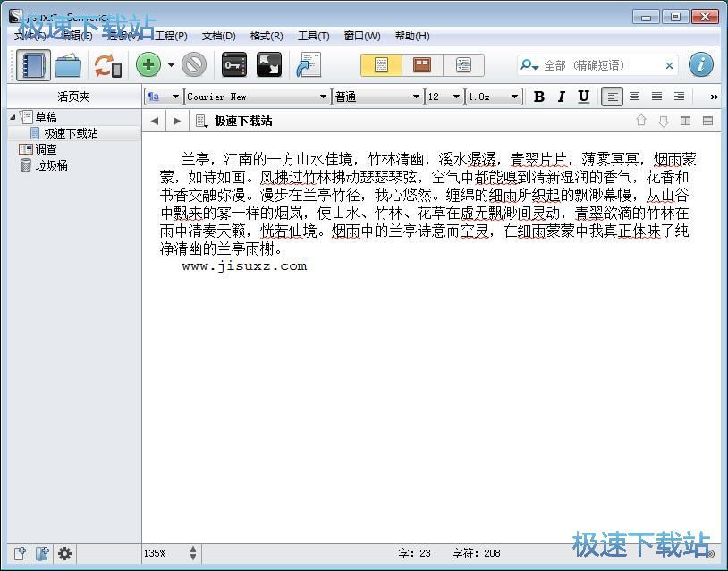
Task: Open Project Keywords key icon
Action: [233, 65]
